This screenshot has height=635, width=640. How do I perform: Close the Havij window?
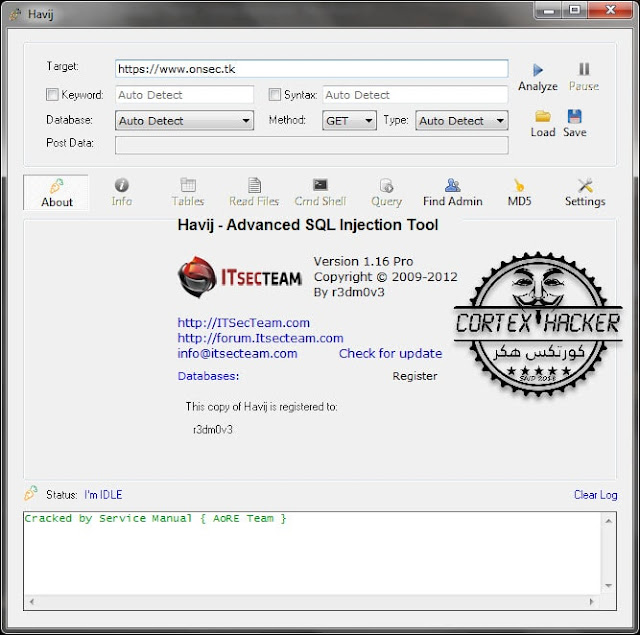(x=611, y=11)
